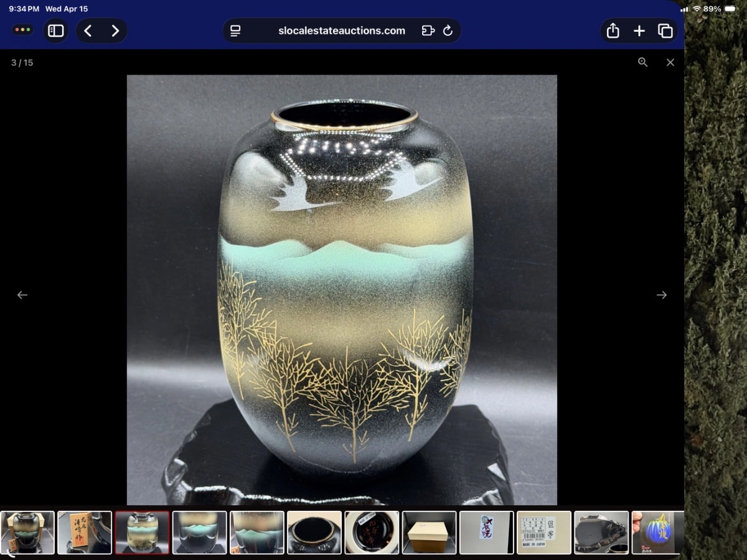Select the blue eggplant vase thumbnail

(x=657, y=533)
